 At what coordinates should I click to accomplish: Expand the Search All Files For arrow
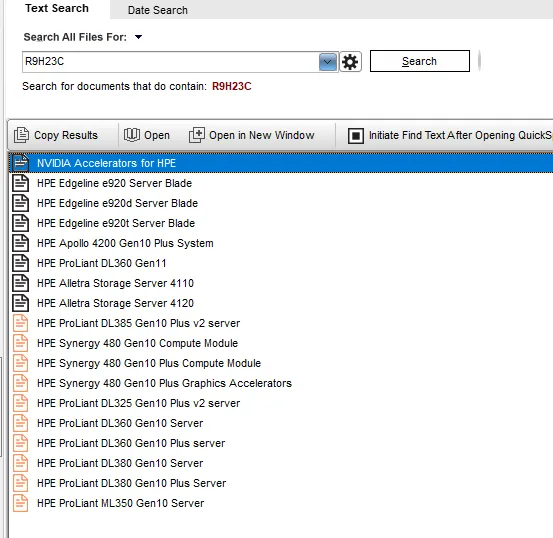point(138,37)
